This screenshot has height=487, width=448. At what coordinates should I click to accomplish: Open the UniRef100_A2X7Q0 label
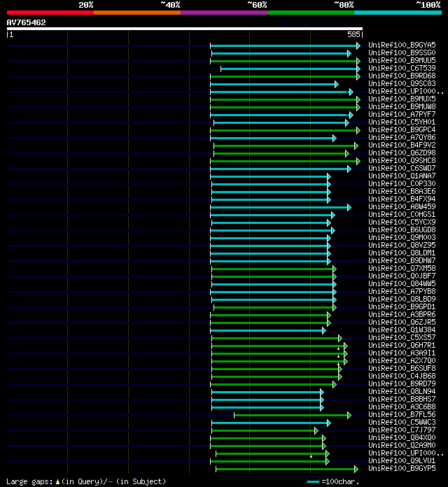[x=402, y=361]
